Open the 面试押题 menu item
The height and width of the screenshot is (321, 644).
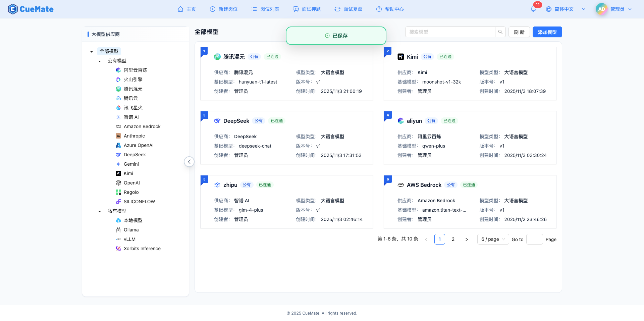pos(307,9)
